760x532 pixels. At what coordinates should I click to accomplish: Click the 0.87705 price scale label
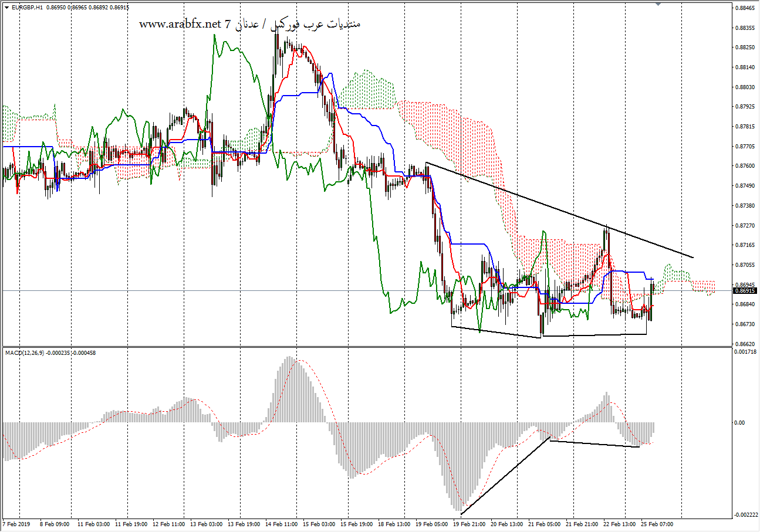[745, 146]
